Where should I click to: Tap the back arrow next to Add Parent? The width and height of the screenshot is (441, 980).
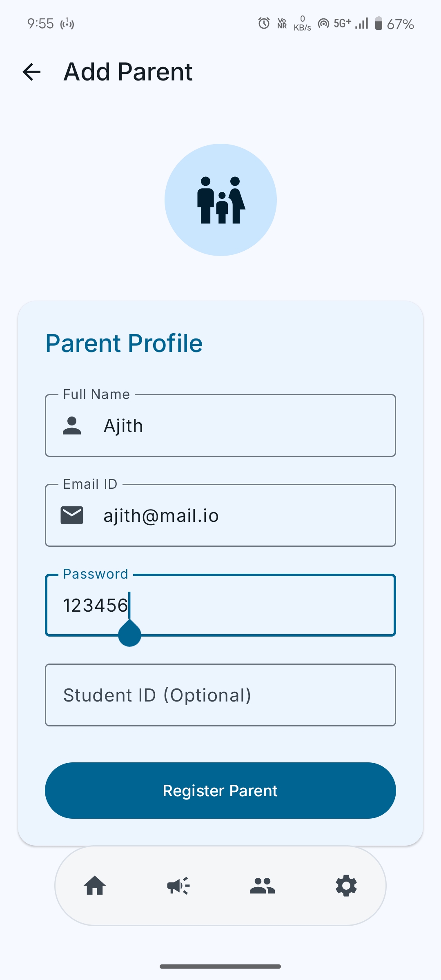pos(31,72)
